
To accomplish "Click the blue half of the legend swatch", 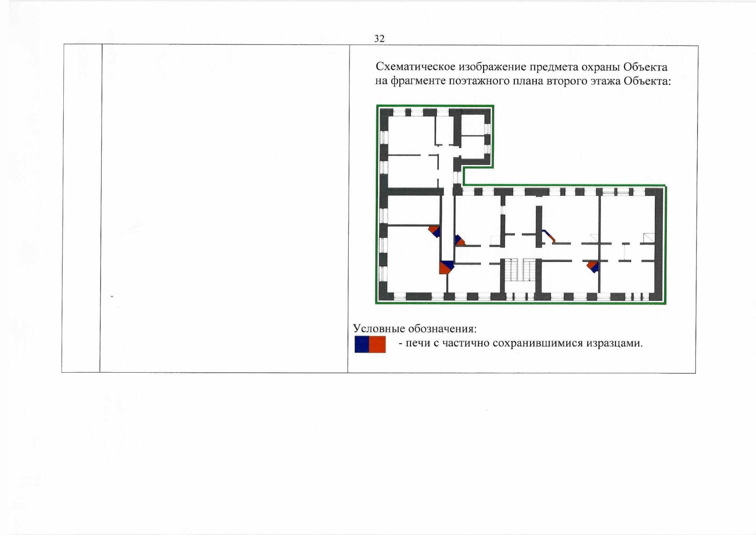I will click(x=362, y=345).
